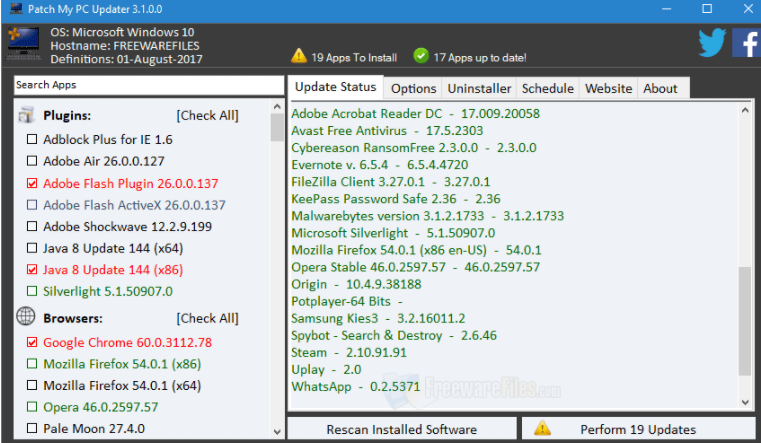Select Avast Free Antivirus entry
This screenshot has height=443, width=761.
coord(387,131)
